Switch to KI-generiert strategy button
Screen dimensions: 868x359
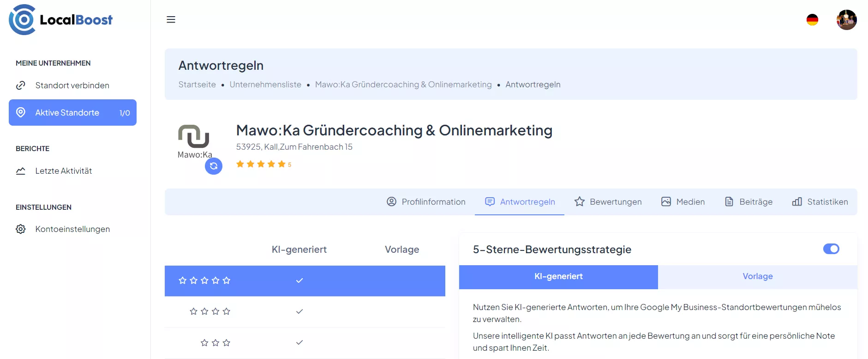[x=558, y=277]
